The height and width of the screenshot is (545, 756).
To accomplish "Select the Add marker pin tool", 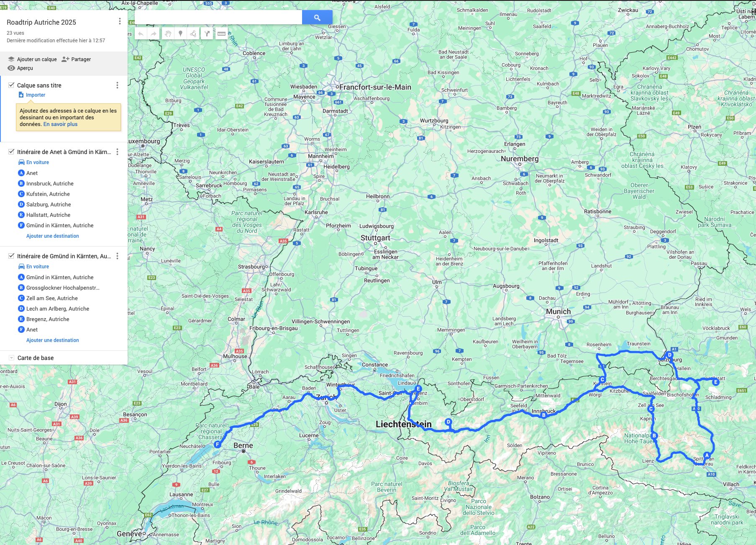I will (x=180, y=33).
